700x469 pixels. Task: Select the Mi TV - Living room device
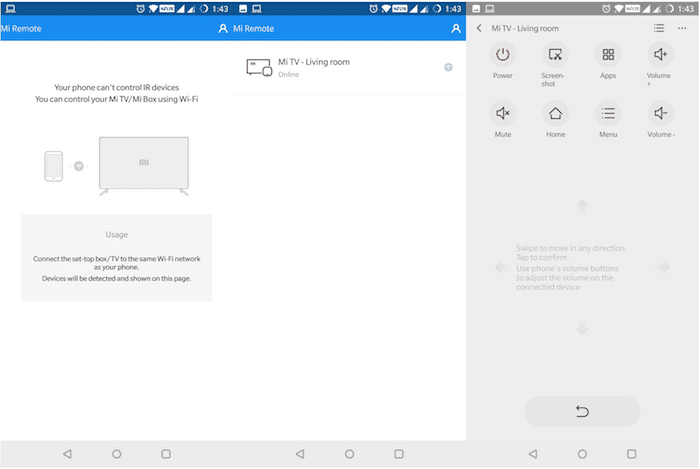(313, 67)
